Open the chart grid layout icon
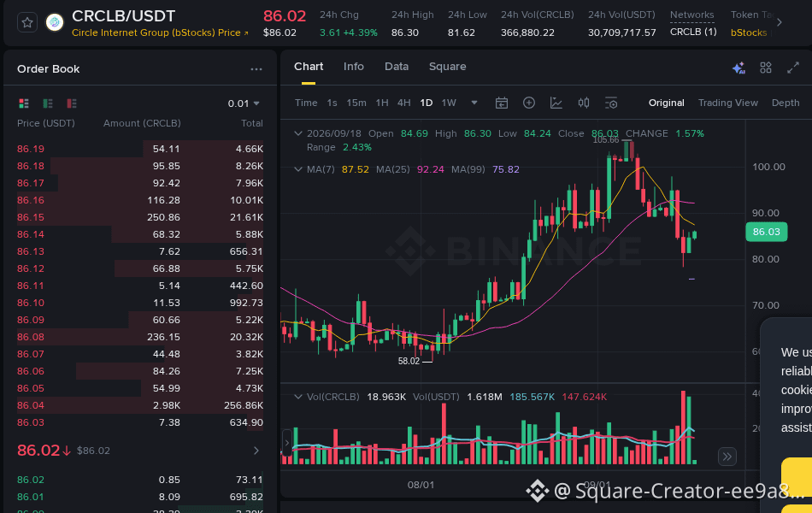This screenshot has height=513, width=812. pos(765,68)
